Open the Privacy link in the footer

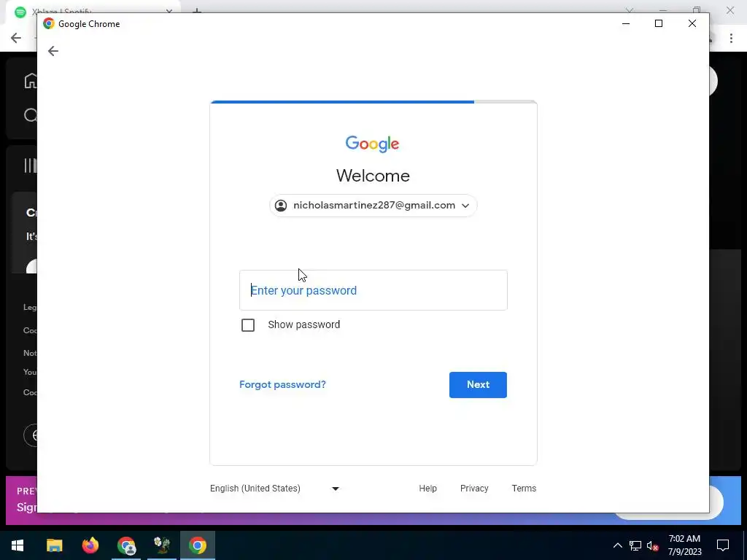474,488
